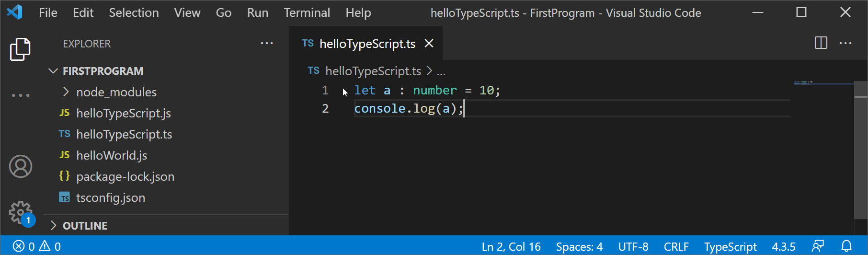The height and width of the screenshot is (255, 868).
Task: Show additional views ellipsis in activity bar
Action: [x=21, y=95]
